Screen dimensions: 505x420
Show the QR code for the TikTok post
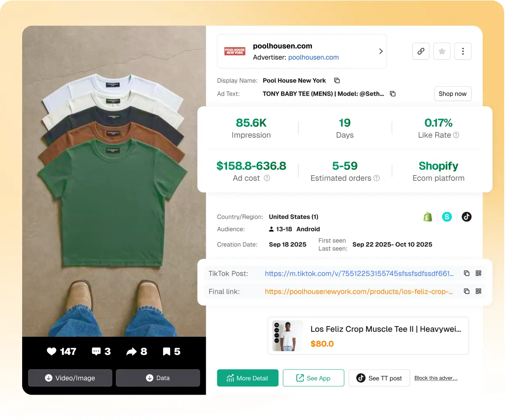coord(478,273)
